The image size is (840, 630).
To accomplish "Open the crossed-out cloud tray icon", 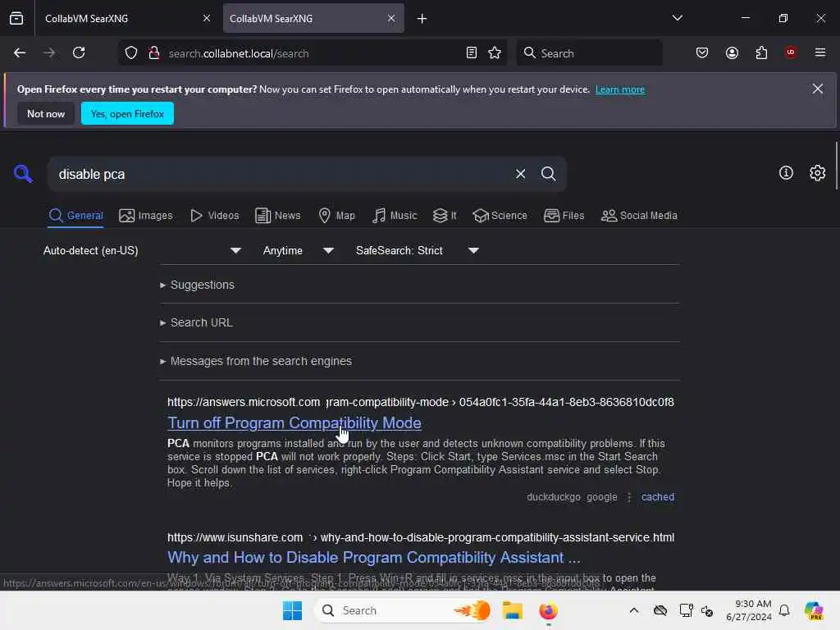I will click(x=660, y=610).
